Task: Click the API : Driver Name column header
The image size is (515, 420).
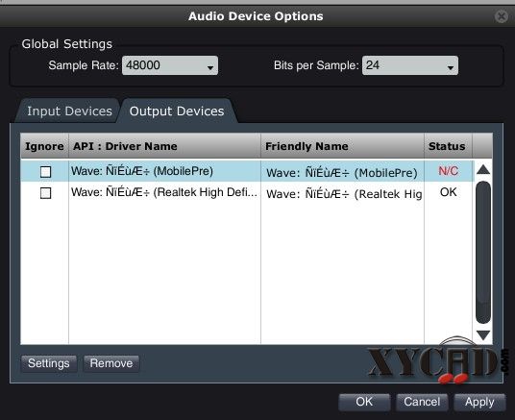Action: point(164,146)
